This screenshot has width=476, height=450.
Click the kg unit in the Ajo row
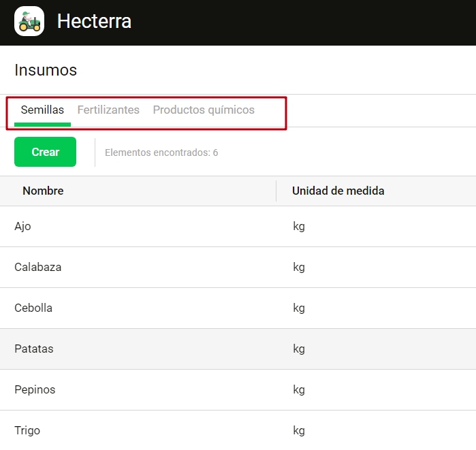pos(299,227)
